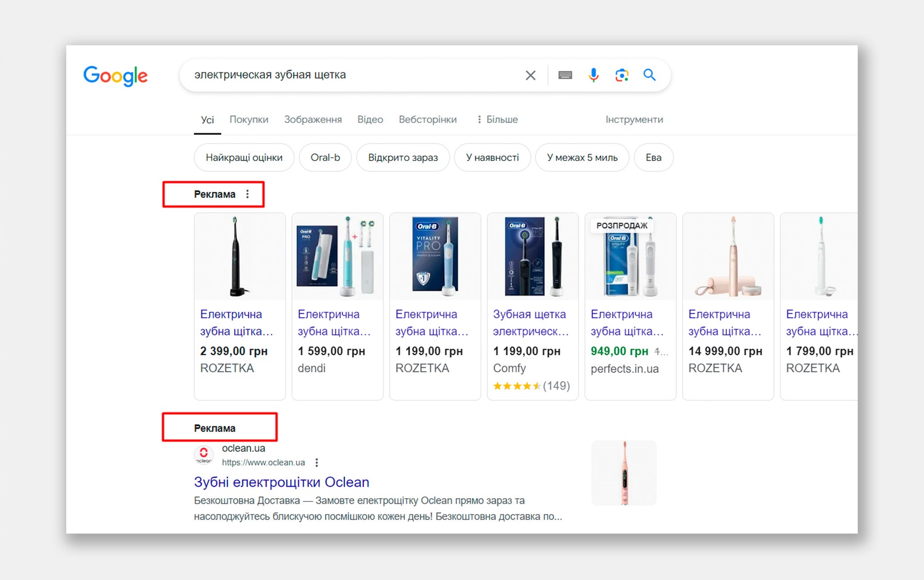Click the perfects.in.ua seller name
The width and height of the screenshot is (924, 580).
(625, 369)
